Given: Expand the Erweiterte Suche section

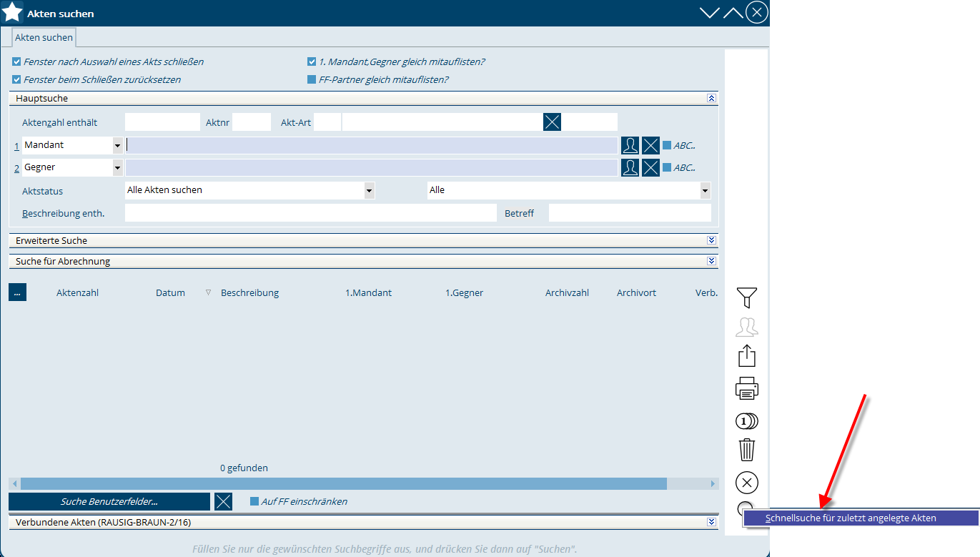Looking at the screenshot, I should [x=711, y=240].
